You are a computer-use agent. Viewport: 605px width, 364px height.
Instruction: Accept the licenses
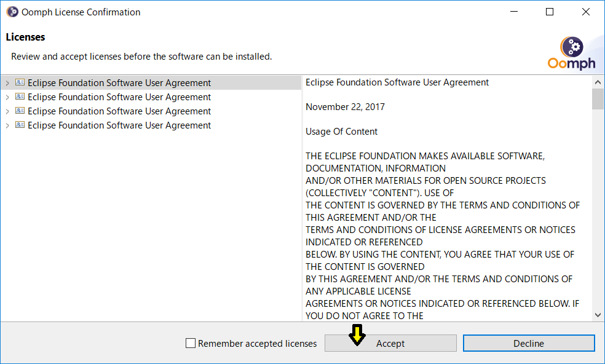pos(390,343)
